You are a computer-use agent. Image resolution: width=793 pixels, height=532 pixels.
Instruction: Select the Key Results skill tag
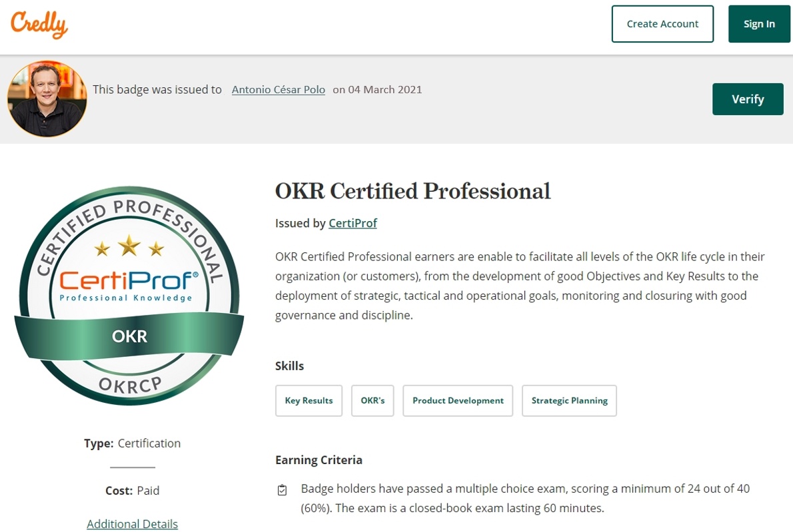coord(309,401)
